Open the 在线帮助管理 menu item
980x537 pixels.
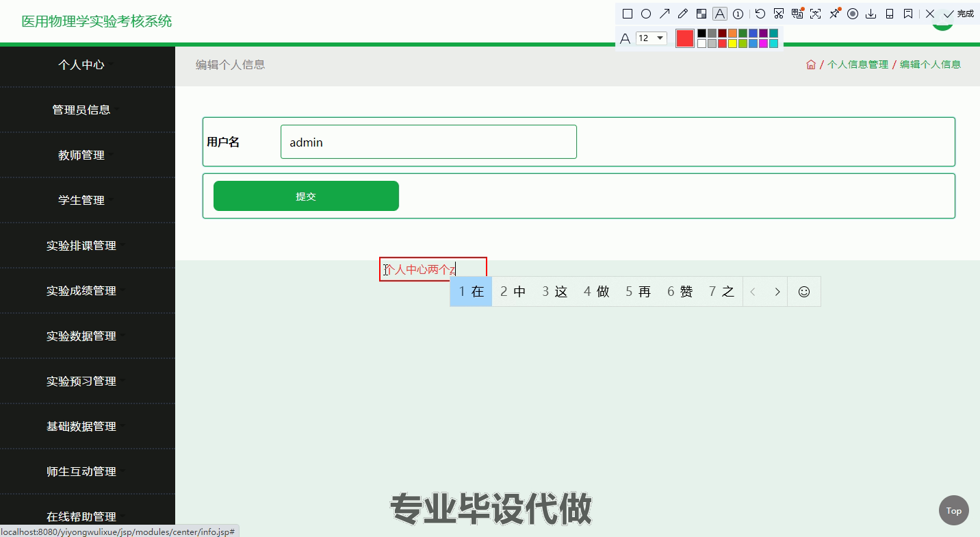tap(88, 516)
